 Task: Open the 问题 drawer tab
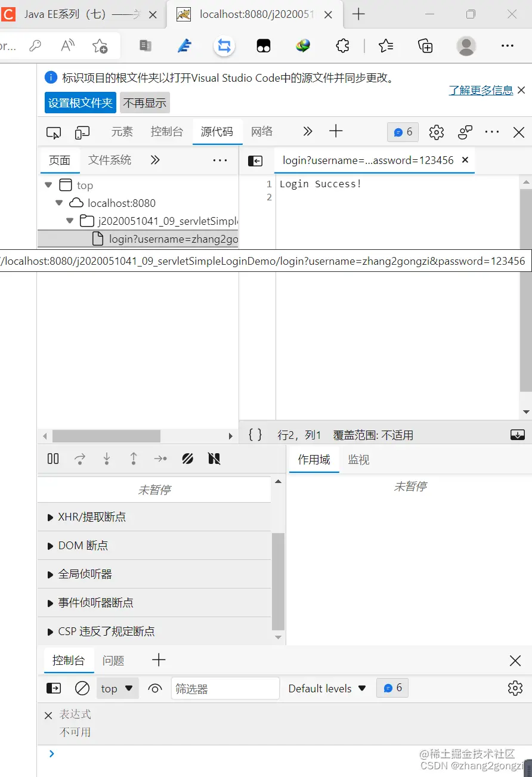(113, 660)
